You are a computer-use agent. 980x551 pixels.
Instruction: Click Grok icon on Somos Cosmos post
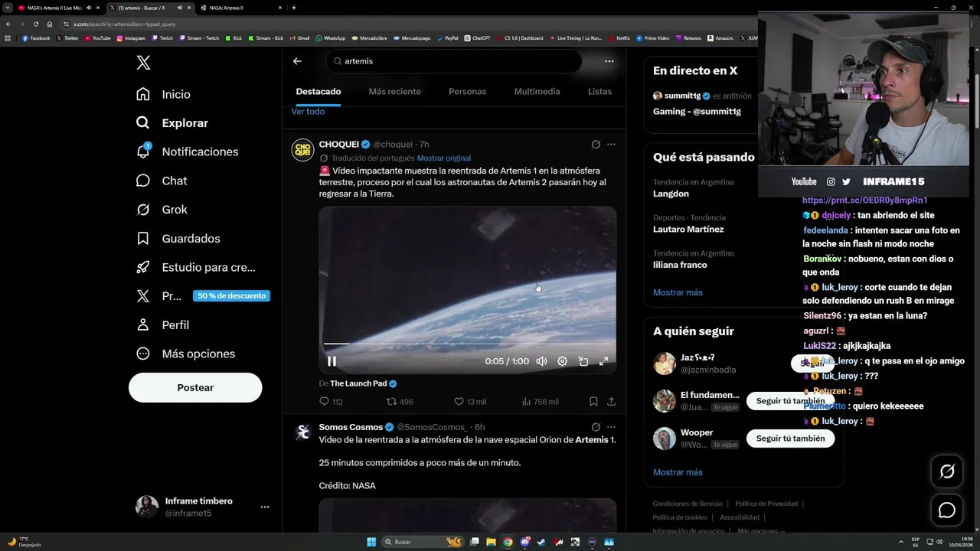pos(596,427)
